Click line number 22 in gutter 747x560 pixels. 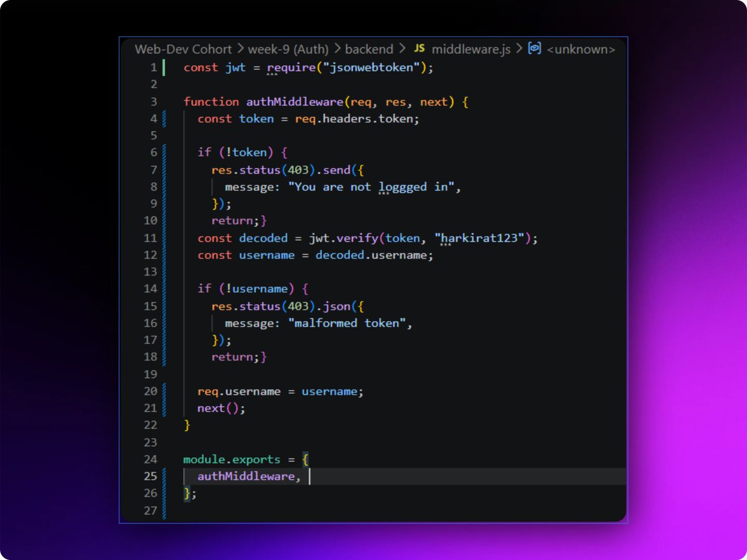point(150,425)
